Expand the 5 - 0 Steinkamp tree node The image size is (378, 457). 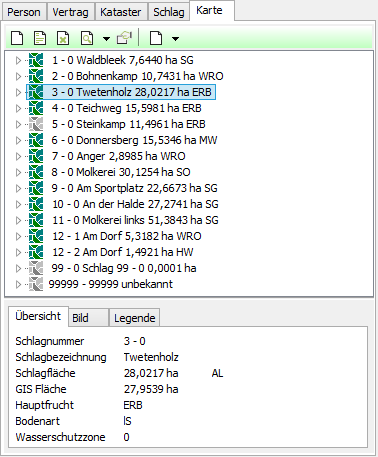coord(18,124)
